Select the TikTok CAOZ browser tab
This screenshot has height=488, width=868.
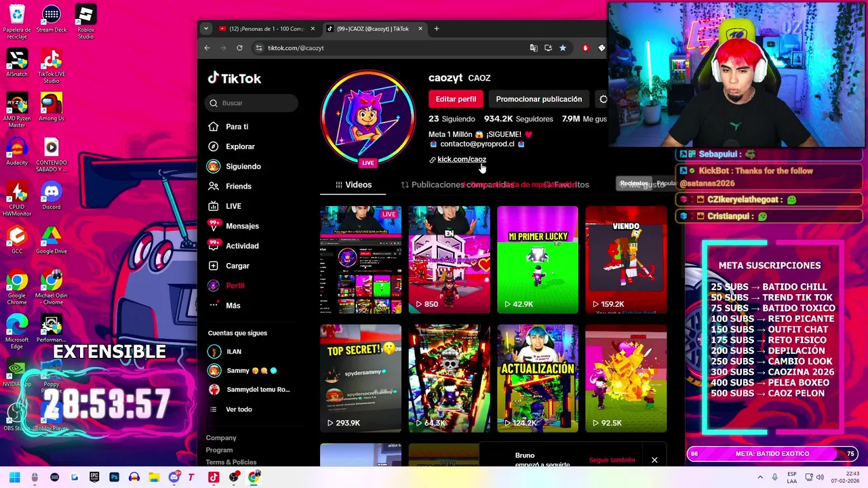374,28
